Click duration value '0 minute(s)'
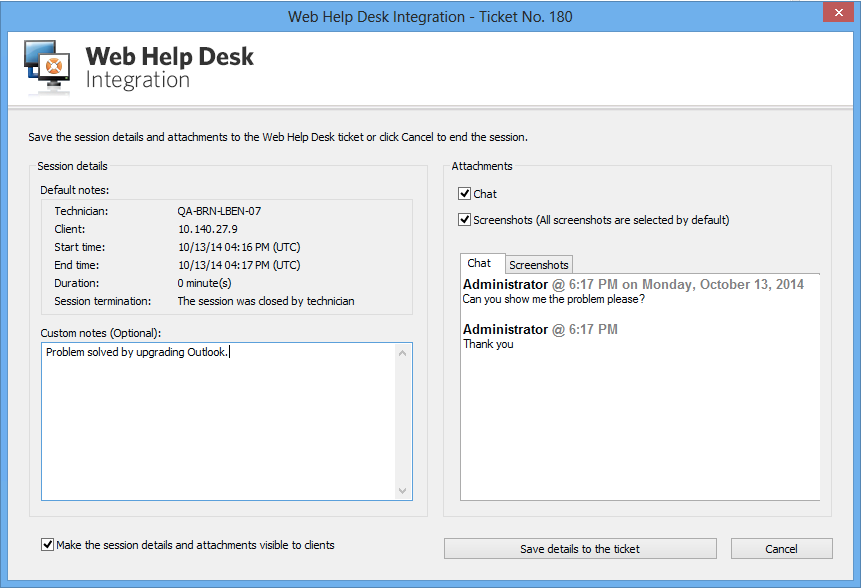The width and height of the screenshot is (861, 588). (204, 283)
